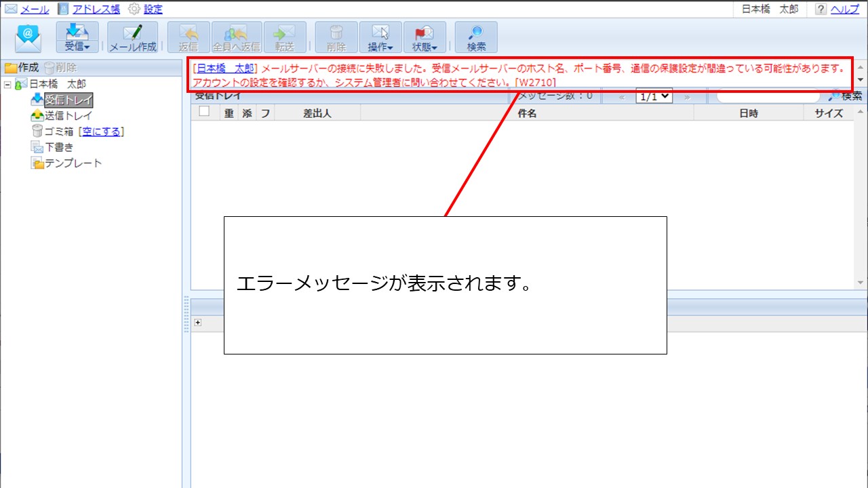Sort messages by 差出人 sender column
This screenshot has width=868, height=488.
(317, 113)
